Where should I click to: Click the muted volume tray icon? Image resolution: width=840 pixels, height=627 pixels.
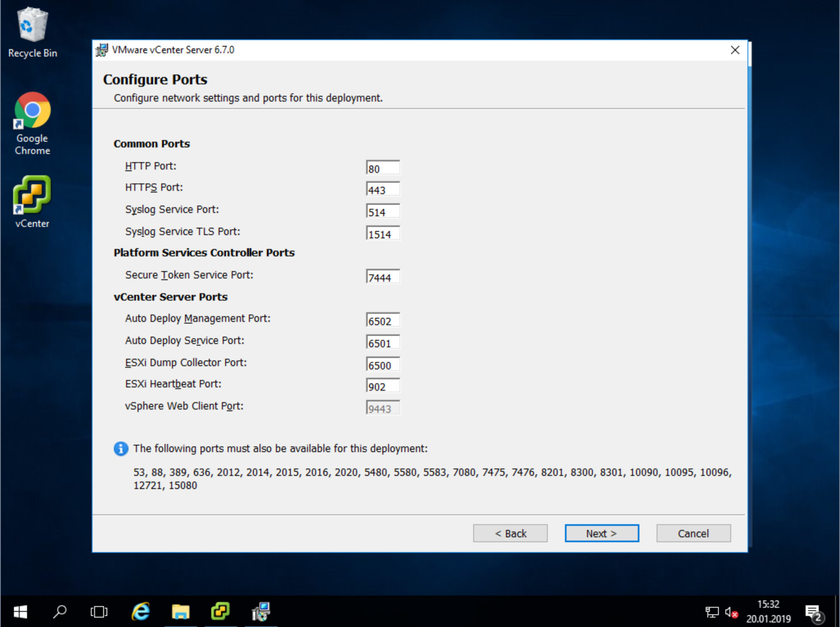[731, 612]
